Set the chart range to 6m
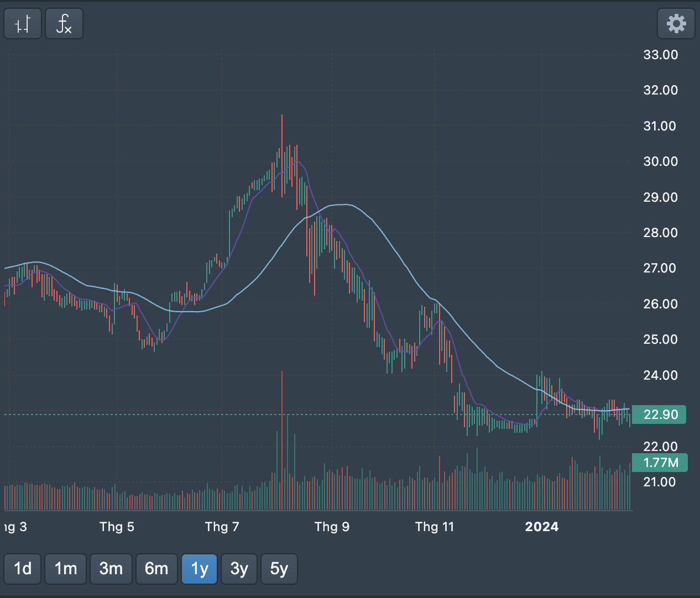Viewport: 700px width, 598px height. click(156, 569)
